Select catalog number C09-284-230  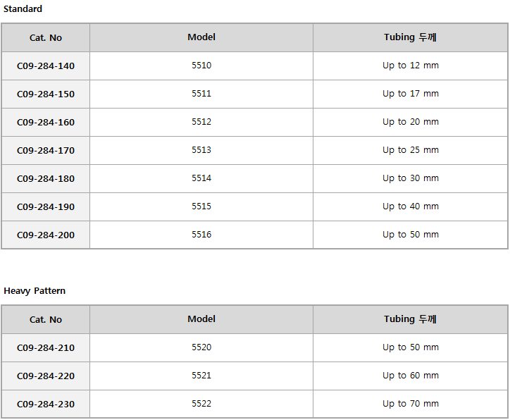[46, 404]
